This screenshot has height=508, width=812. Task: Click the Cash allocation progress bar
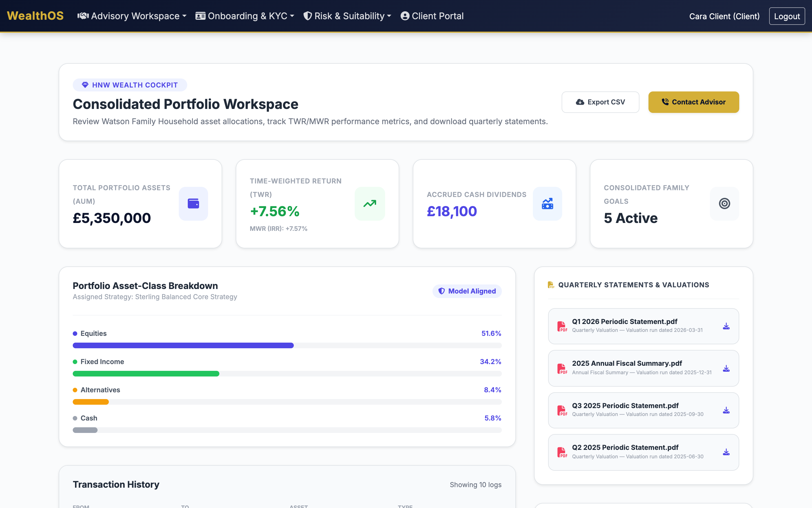287,430
